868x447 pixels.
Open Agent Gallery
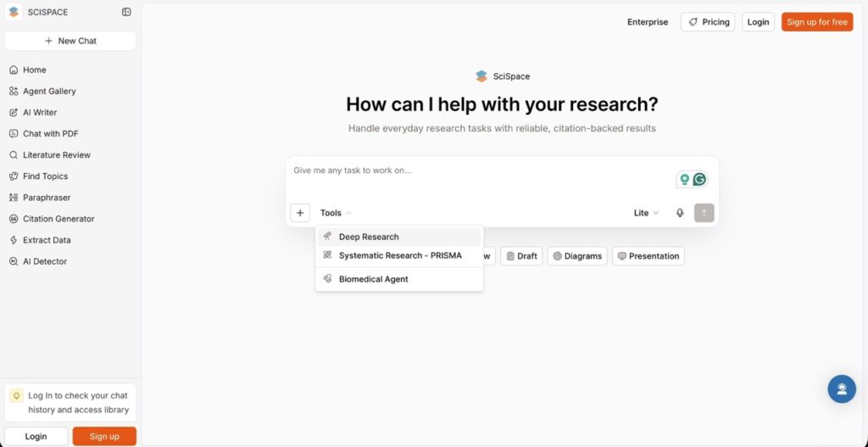(x=70, y=92)
